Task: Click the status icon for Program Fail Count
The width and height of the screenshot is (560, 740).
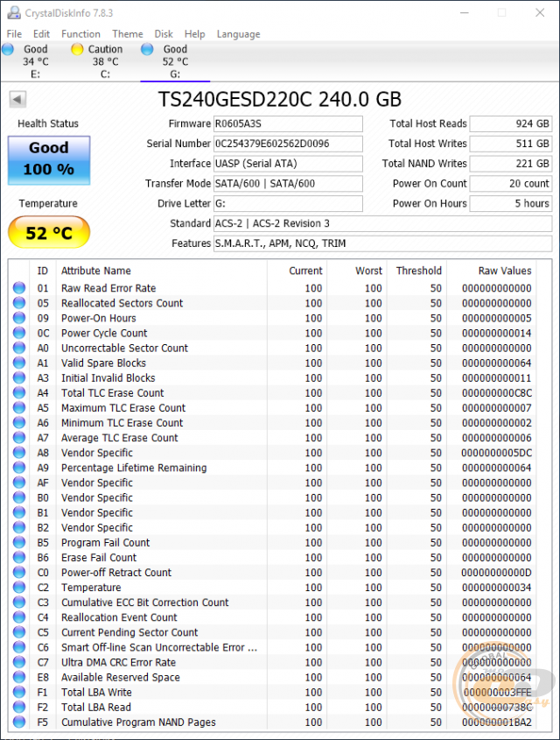Action: [x=19, y=542]
